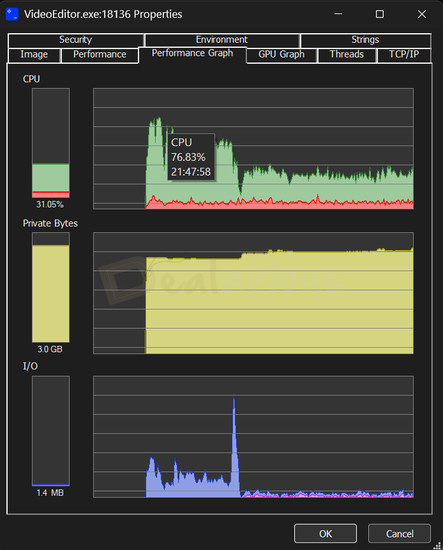Click the 31.05% CPU value
The height and width of the screenshot is (550, 443).
[50, 204]
